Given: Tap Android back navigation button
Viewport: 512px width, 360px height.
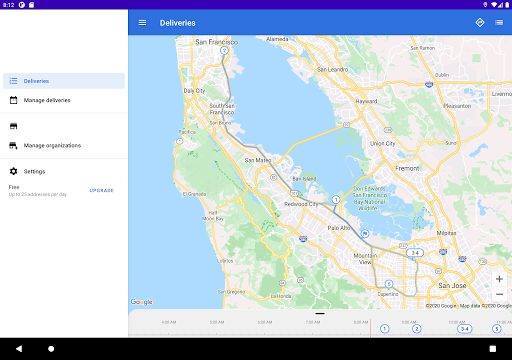Looking at the screenshot, I should click(x=19, y=349).
